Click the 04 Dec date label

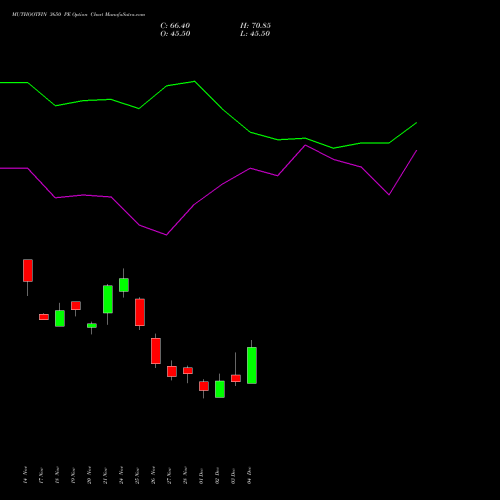(250, 475)
